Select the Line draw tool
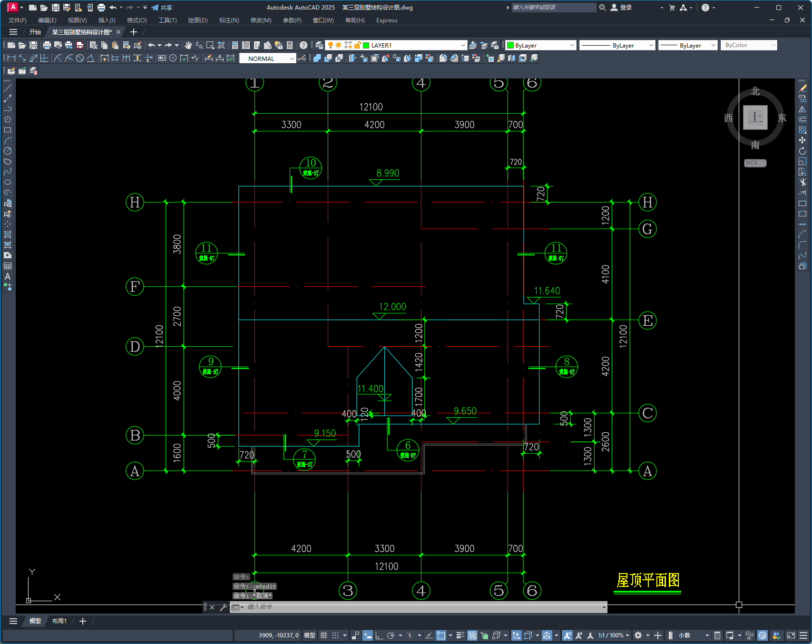This screenshot has height=644, width=812. [x=8, y=88]
